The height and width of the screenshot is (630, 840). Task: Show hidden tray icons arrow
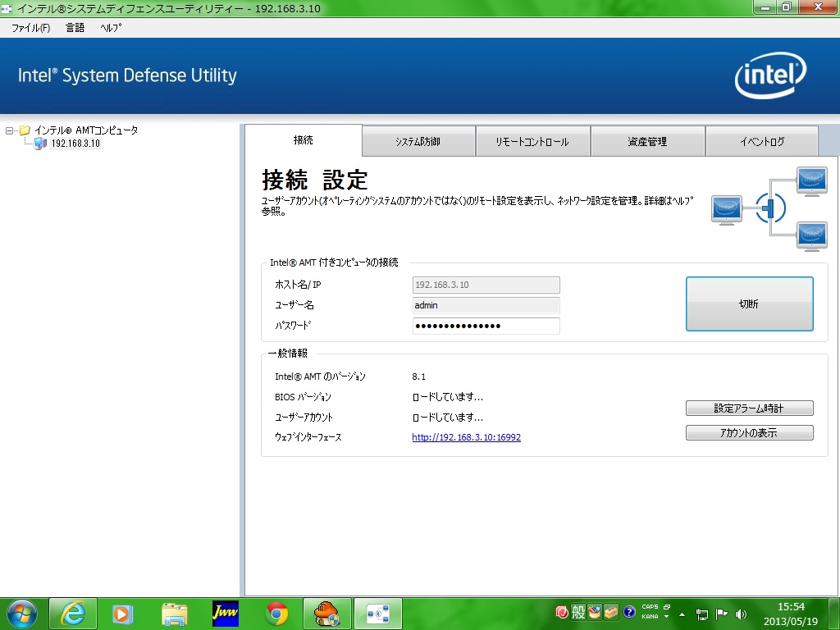pos(682,614)
